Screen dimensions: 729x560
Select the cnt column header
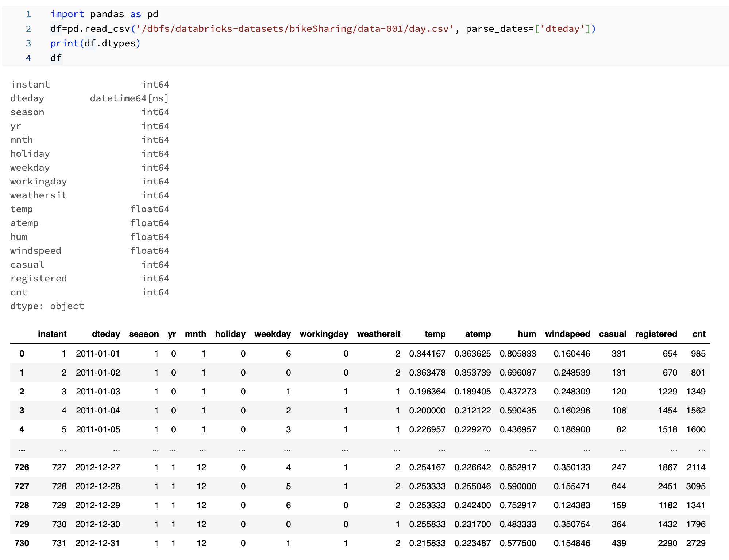click(699, 334)
